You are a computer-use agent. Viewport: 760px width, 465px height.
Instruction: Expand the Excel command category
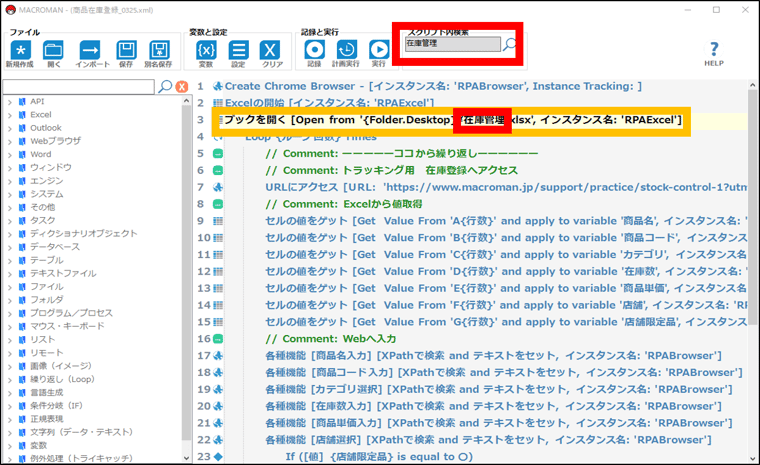[9, 115]
